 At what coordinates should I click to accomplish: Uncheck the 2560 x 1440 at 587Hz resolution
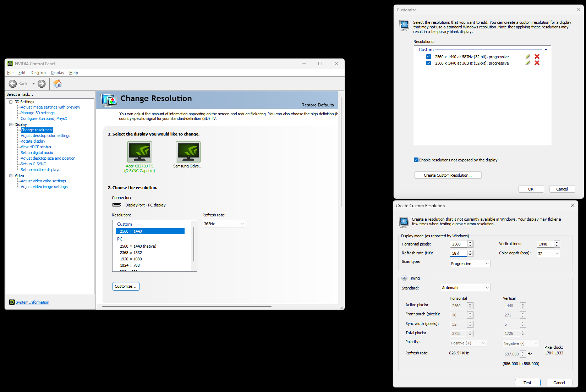coord(428,57)
